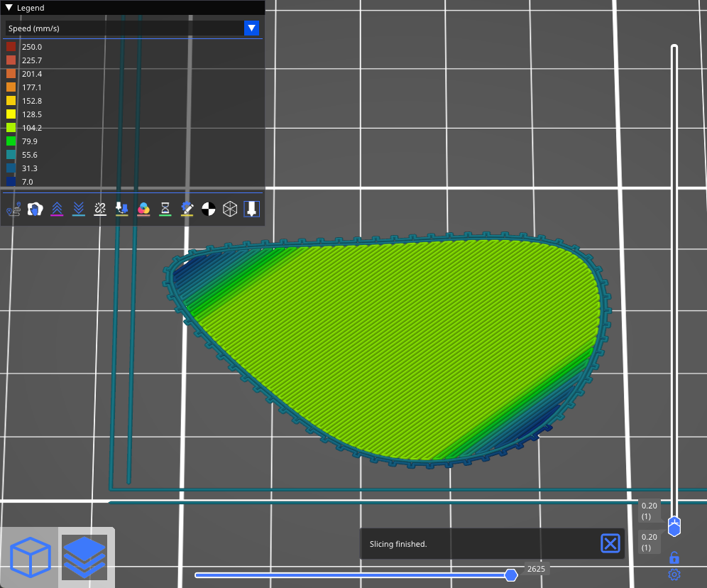Viewport: 707px width, 588px height.
Task: Toggle seams display with the broken-link icon
Action: click(100, 209)
